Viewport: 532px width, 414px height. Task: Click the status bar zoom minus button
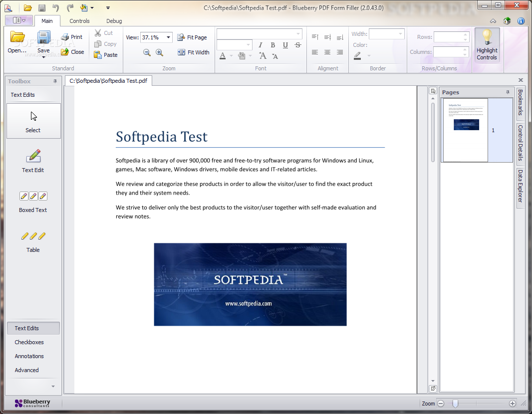[x=441, y=404]
